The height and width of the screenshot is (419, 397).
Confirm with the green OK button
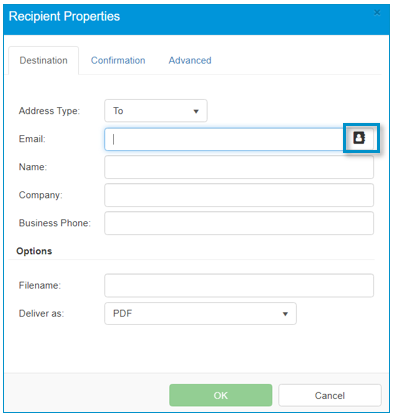pos(221,395)
